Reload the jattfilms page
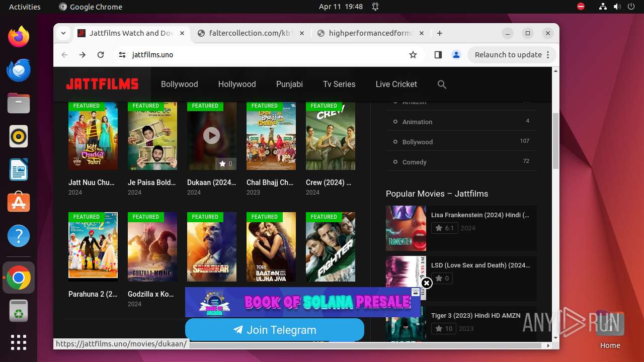Image resolution: width=644 pixels, height=362 pixels. pos(101,55)
